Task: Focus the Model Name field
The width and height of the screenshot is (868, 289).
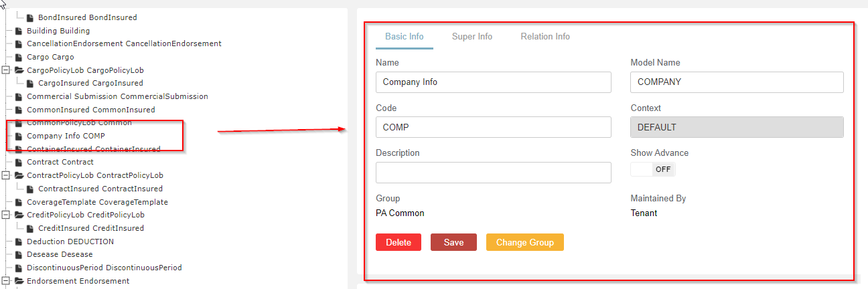Action: (x=737, y=82)
